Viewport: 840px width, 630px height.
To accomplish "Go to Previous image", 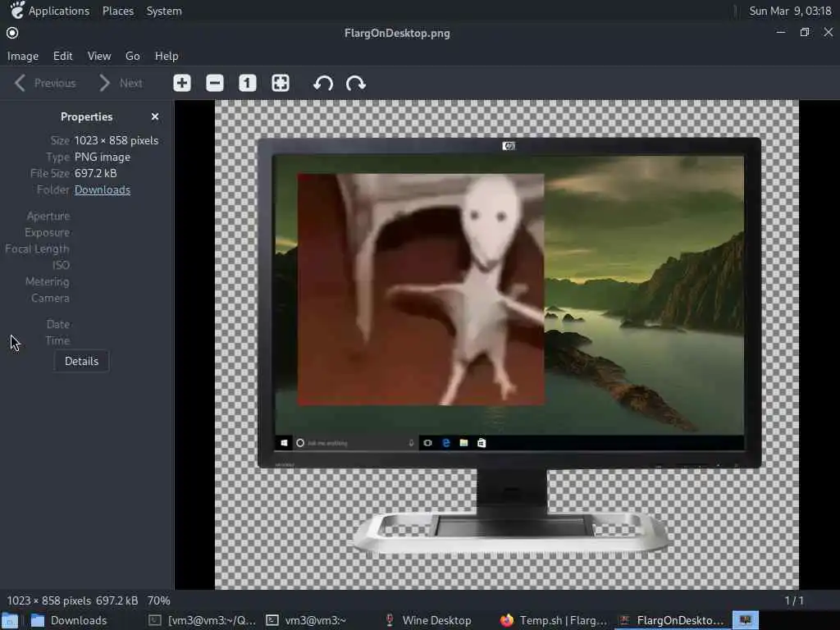I will (x=45, y=83).
